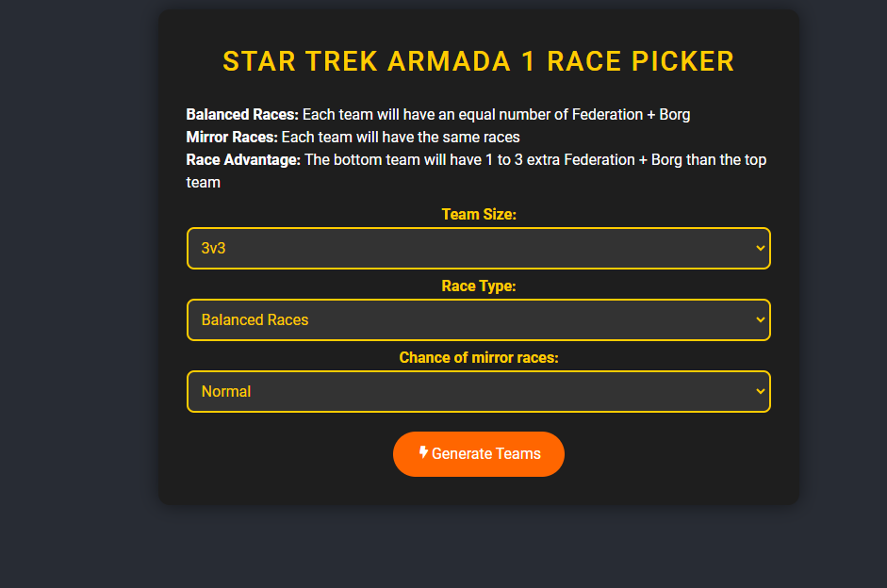This screenshot has width=887, height=588.
Task: Click the selected "3v3" value text
Action: tap(213, 248)
